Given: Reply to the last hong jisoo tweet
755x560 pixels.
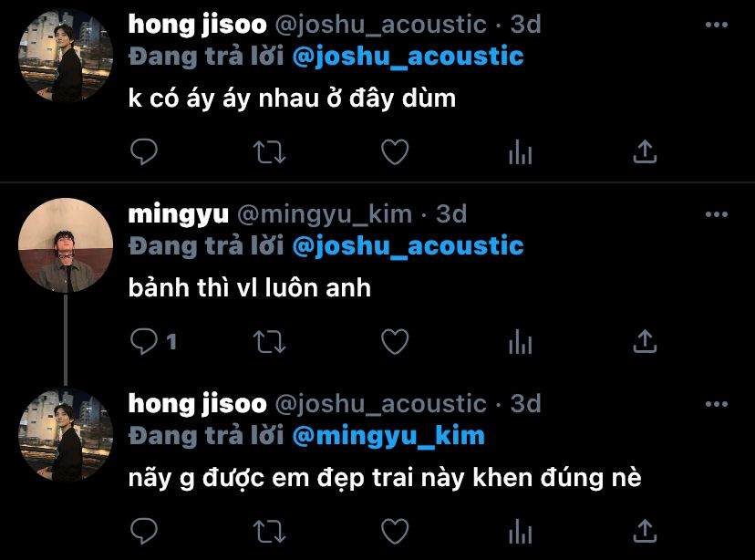Looking at the screenshot, I should (x=143, y=531).
